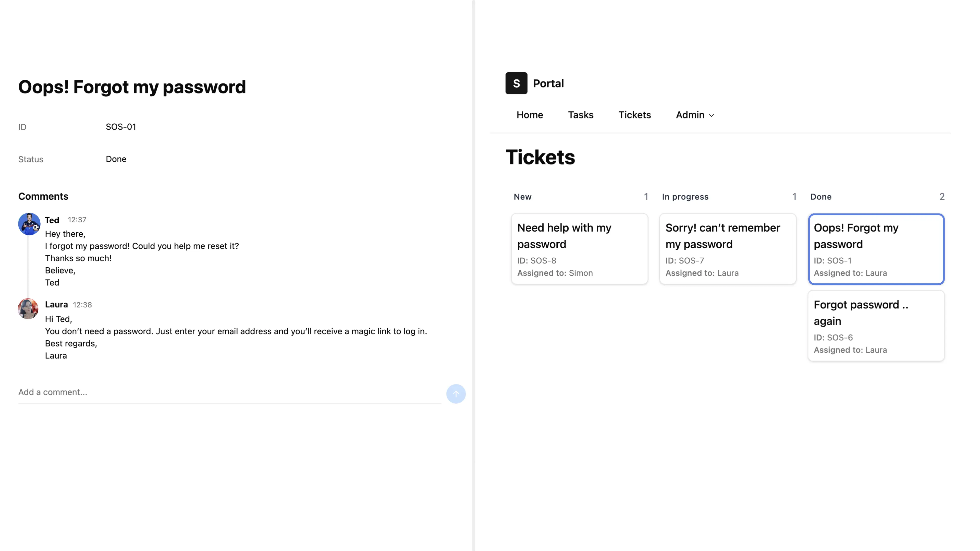Click the In progress column header

tap(685, 197)
